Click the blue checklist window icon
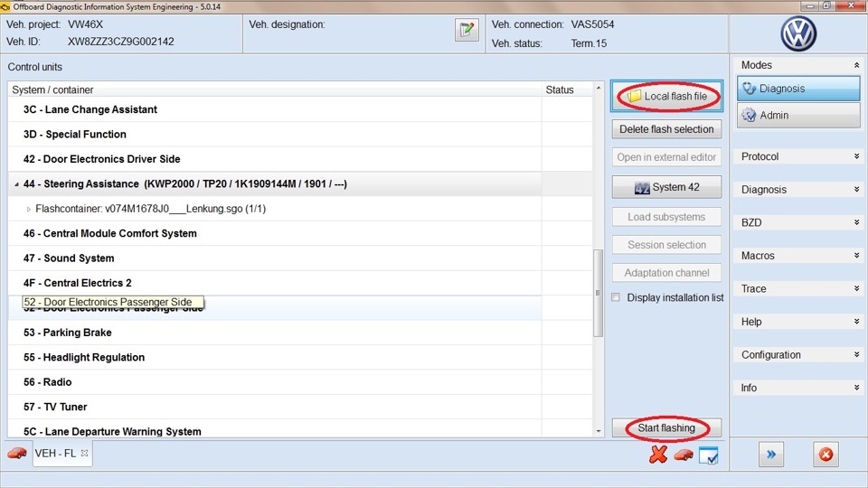This screenshot has width=868, height=488. [x=709, y=455]
